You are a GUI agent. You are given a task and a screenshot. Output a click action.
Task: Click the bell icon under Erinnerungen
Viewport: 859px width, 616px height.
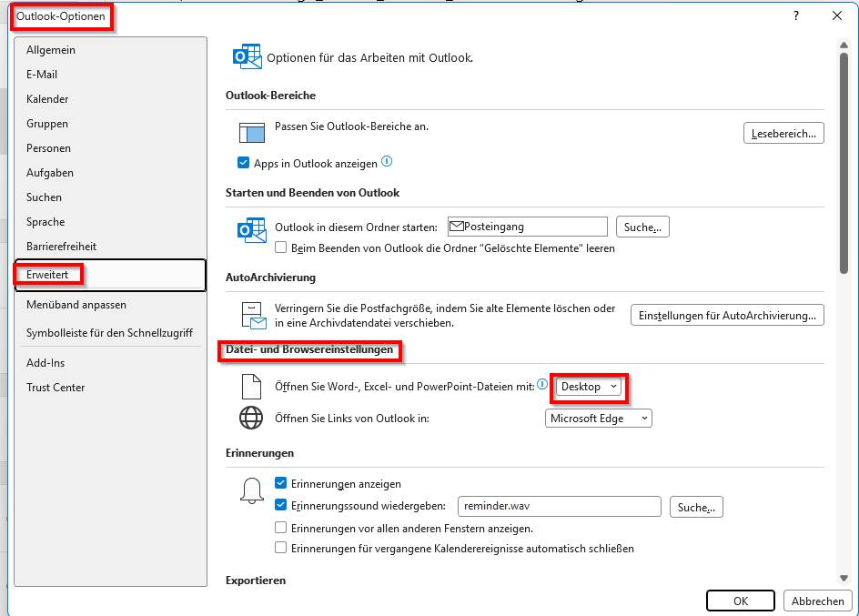tap(251, 490)
